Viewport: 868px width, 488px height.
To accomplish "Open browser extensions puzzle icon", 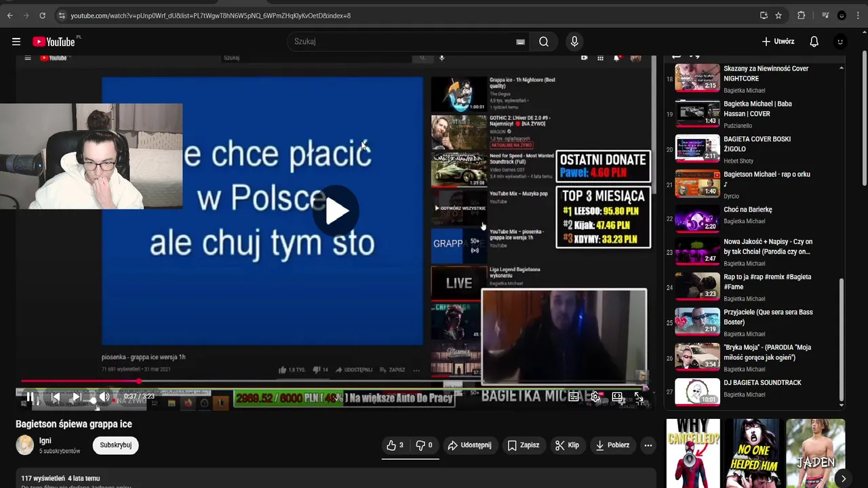I will [x=801, y=16].
